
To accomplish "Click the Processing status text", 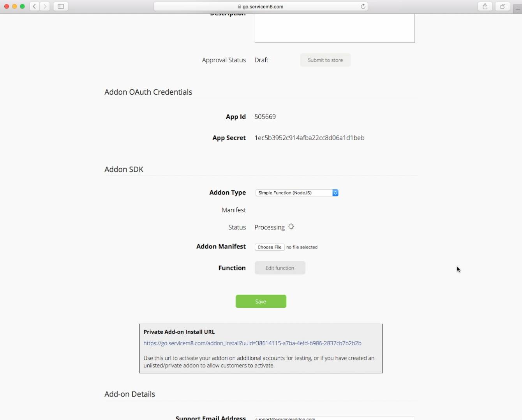I will (x=270, y=227).
